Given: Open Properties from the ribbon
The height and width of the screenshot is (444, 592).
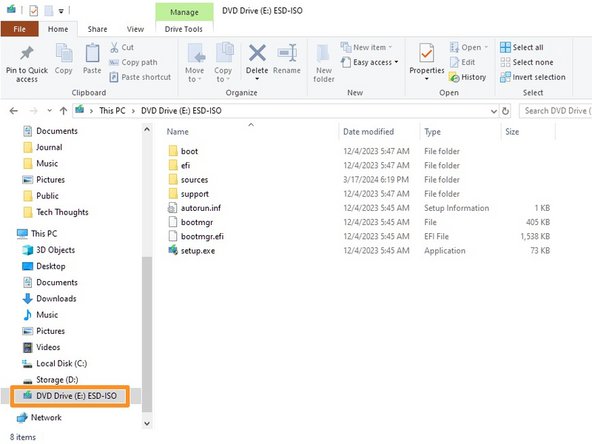Looking at the screenshot, I should (x=427, y=62).
